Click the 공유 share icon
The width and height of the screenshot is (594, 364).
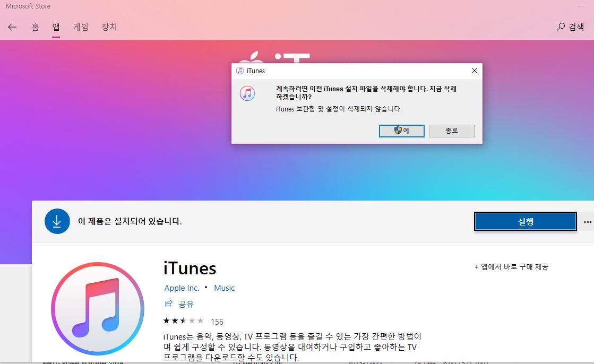pos(169,304)
